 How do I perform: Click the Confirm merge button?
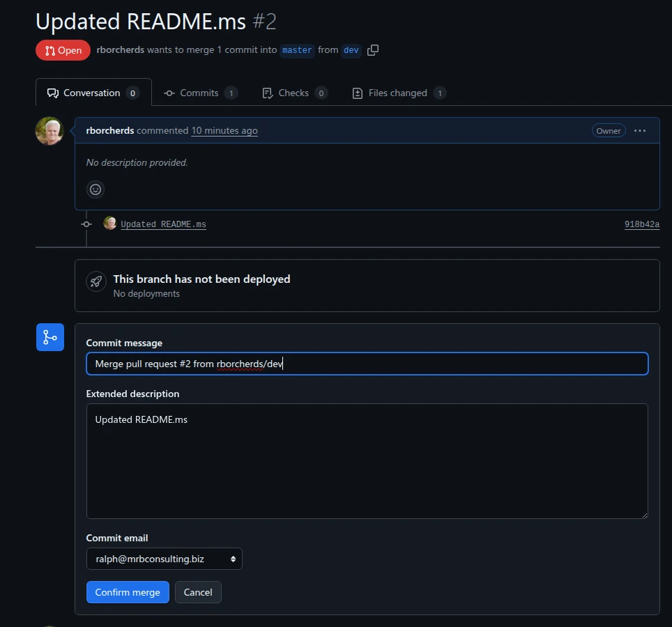click(128, 592)
